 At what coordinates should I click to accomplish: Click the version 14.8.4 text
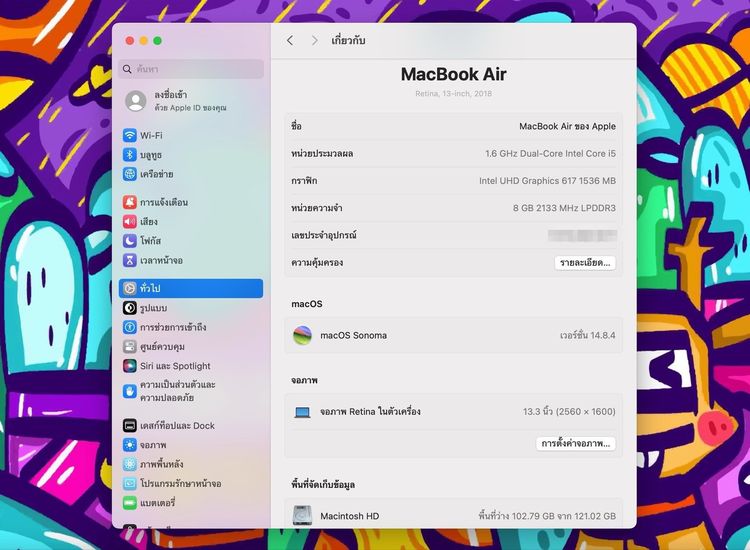point(588,335)
